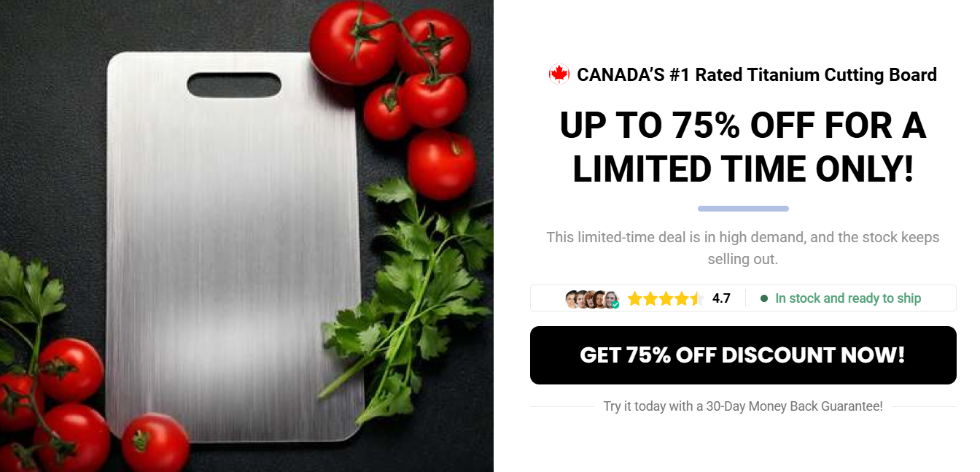This screenshot has height=472, width=980.
Task: Click the green in-stock status dot
Action: [764, 298]
